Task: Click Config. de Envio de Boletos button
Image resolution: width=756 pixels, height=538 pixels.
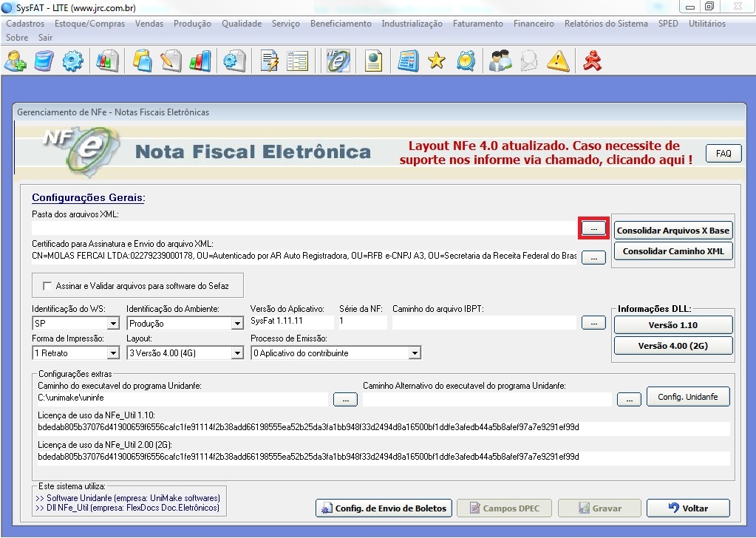Action: (384, 508)
